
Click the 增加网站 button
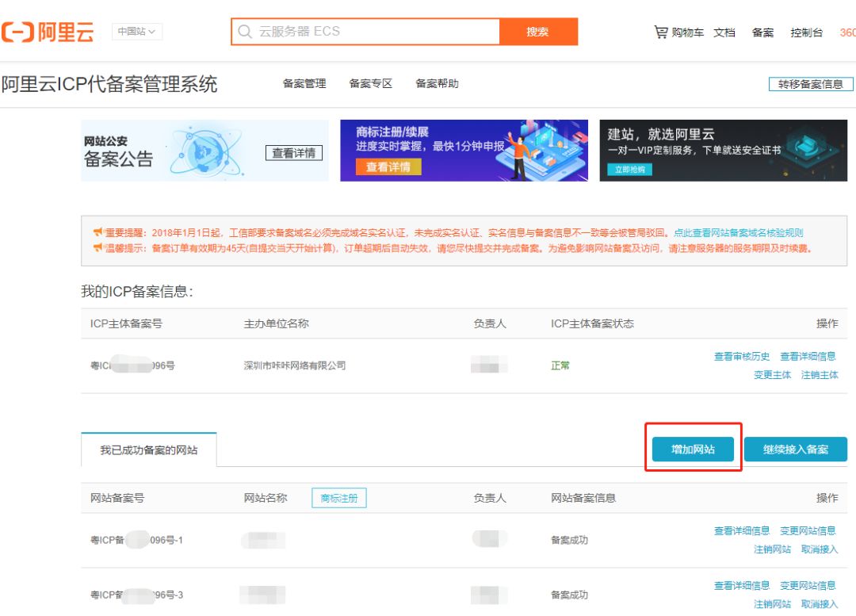pyautogui.click(x=694, y=450)
